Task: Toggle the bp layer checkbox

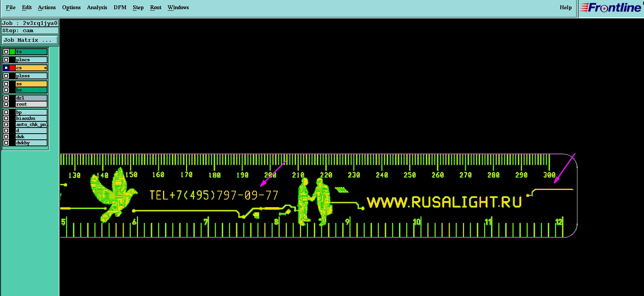Action: coord(6,112)
